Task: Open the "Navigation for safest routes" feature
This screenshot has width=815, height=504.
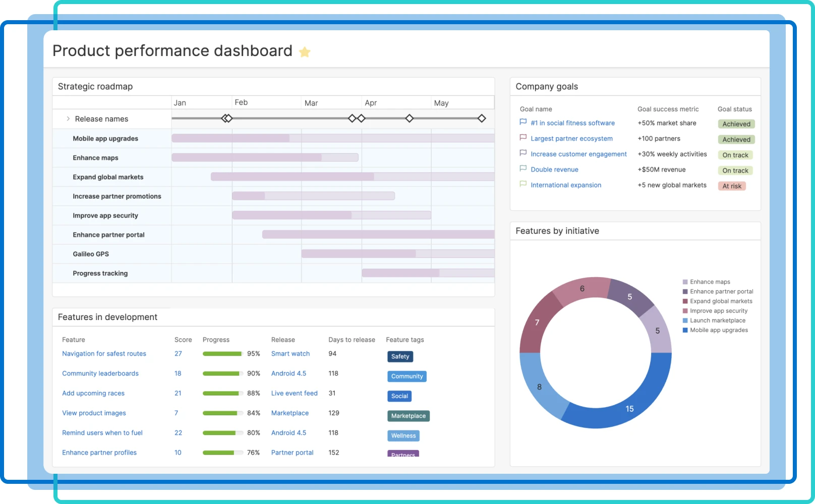Action: (x=104, y=353)
